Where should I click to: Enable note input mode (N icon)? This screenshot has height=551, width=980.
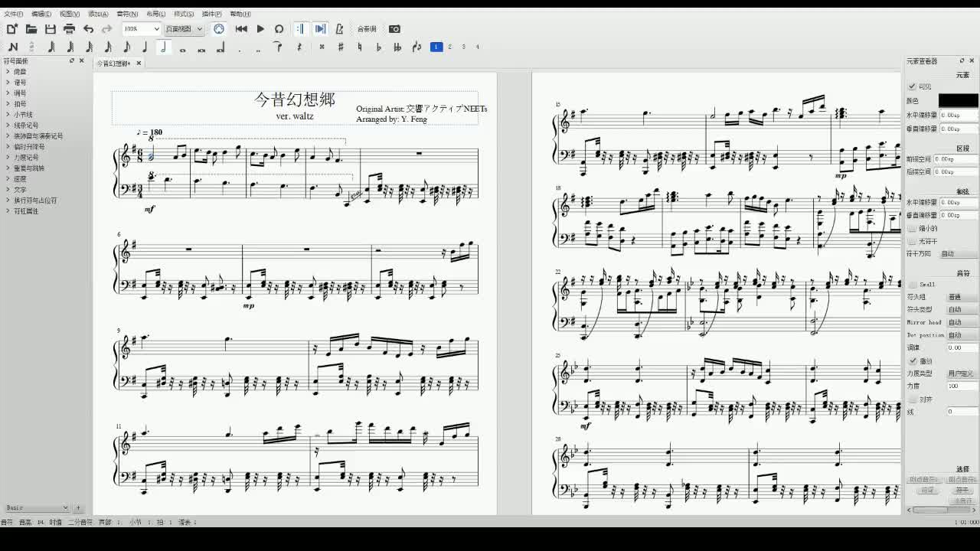[x=12, y=47]
